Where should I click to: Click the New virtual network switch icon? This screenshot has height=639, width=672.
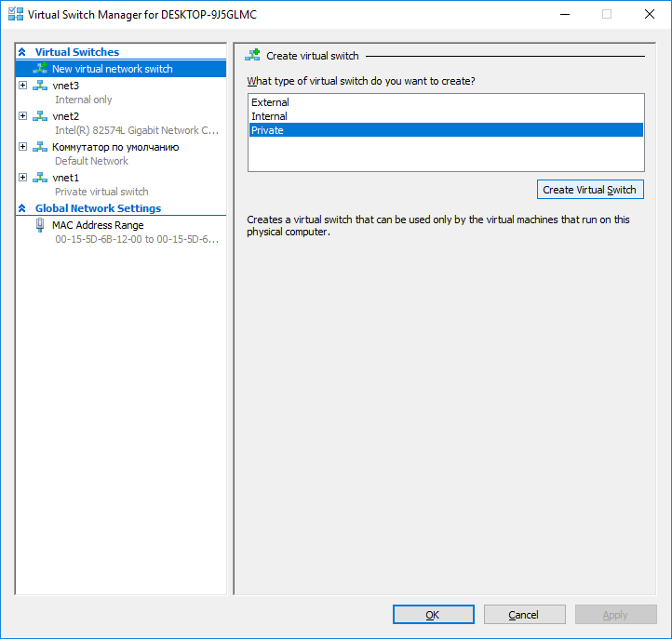(x=40, y=68)
